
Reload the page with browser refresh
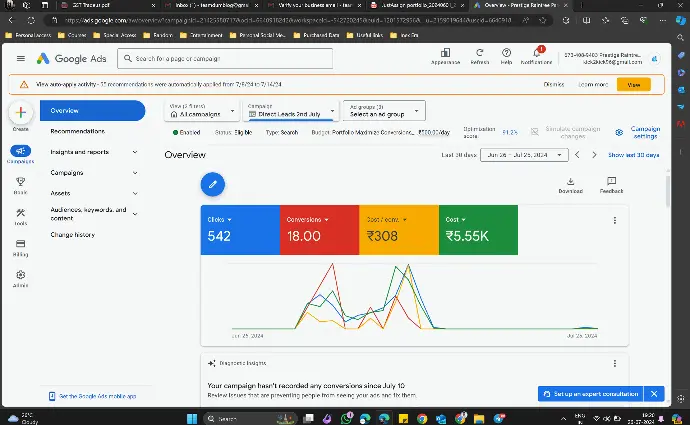(31, 20)
